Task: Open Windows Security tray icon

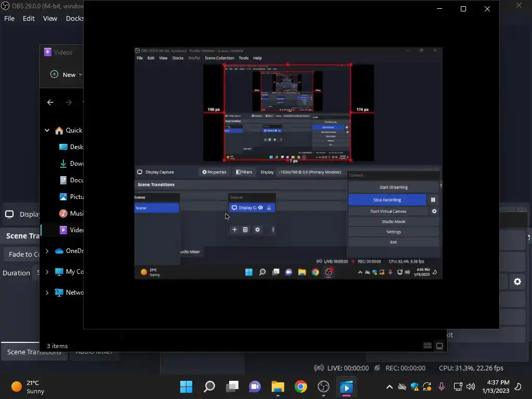Action: [415, 387]
